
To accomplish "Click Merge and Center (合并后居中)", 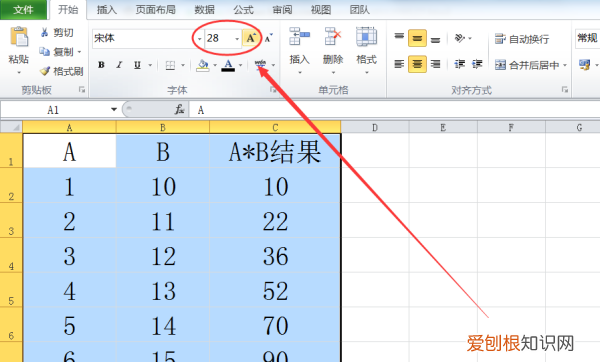I will tap(527, 65).
